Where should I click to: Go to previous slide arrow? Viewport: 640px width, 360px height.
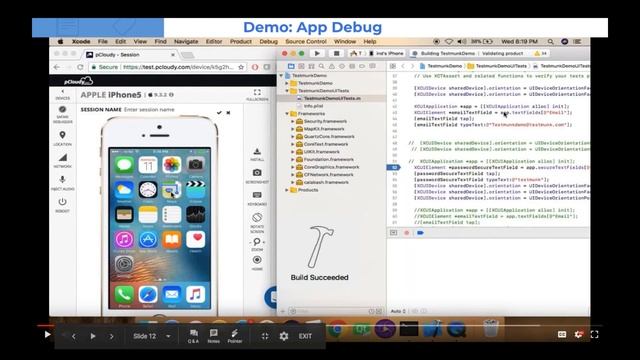click(x=73, y=336)
